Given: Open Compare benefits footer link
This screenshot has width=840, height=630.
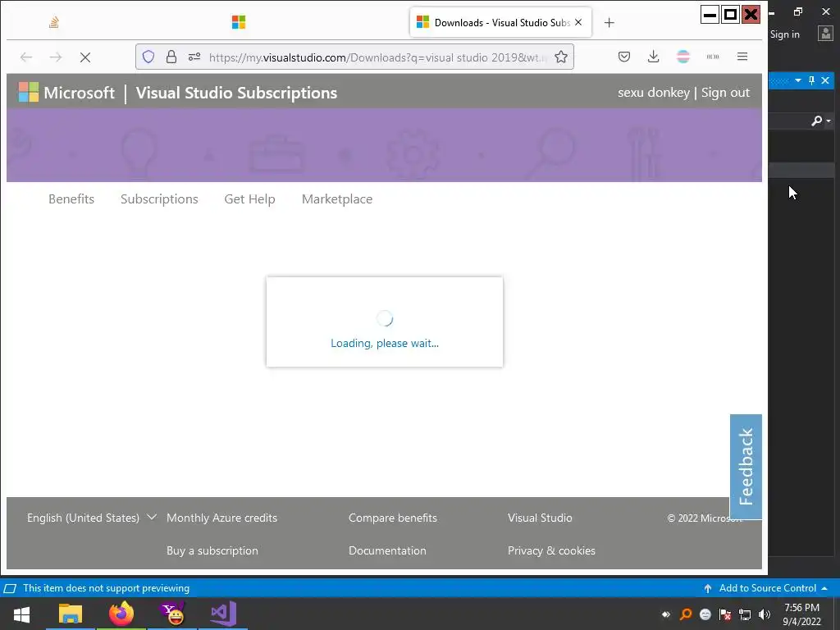Looking at the screenshot, I should [393, 518].
